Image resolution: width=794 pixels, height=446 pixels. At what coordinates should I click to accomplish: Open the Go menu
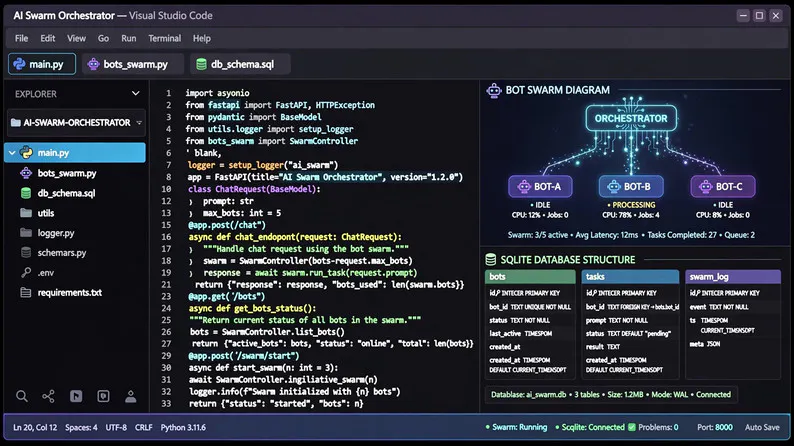tap(103, 38)
